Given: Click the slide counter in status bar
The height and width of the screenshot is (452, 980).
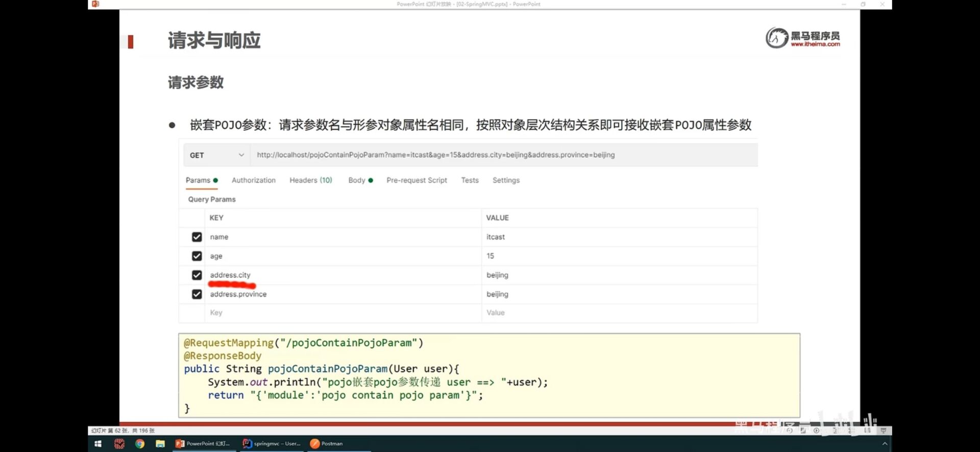Looking at the screenshot, I should coord(123,431).
